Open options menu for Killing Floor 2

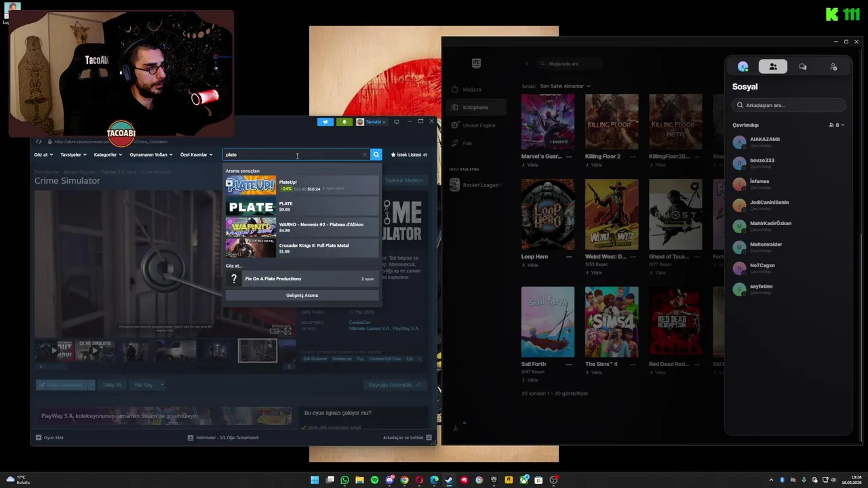point(632,157)
